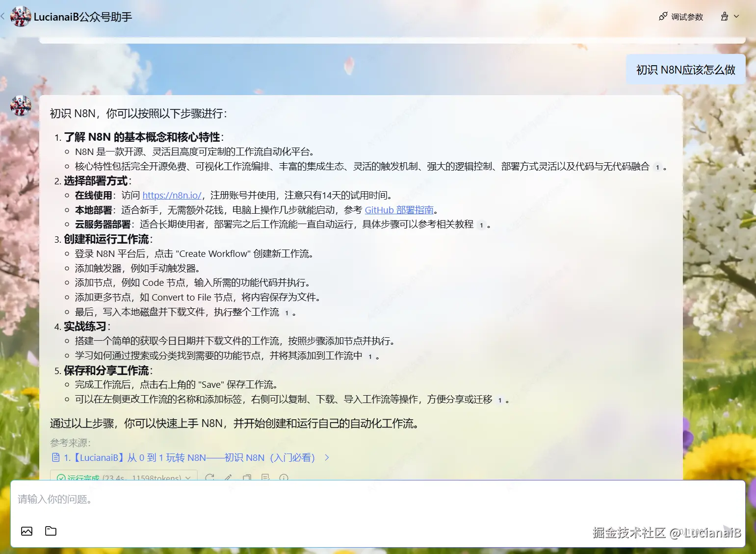Click the regenerate response icon
The image size is (756, 554).
click(210, 478)
